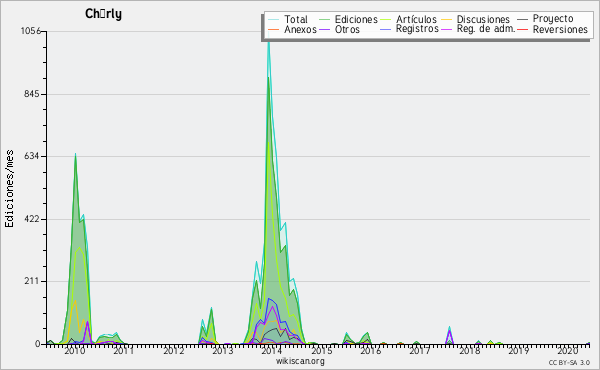Viewport: 600px width, 370px height.
Task: Click the 2018 x-axis year label
Action: [x=470, y=350]
